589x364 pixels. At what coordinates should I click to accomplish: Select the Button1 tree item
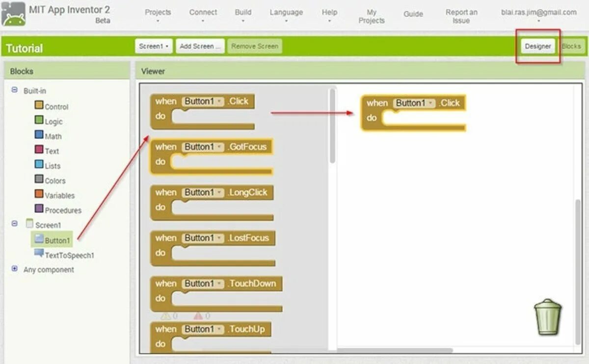click(52, 239)
